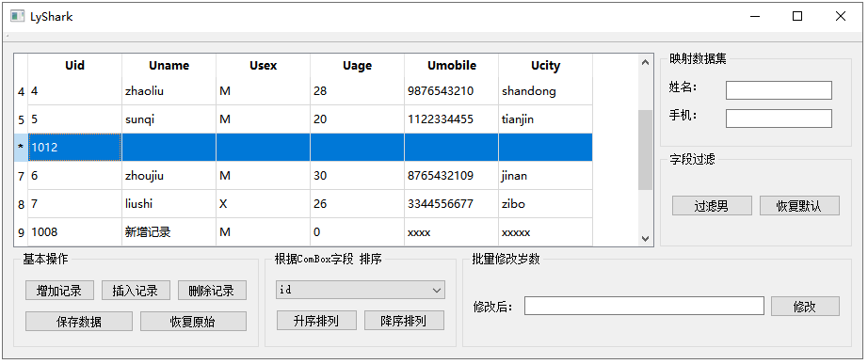Filter males with 过滤男 button

coord(712,206)
